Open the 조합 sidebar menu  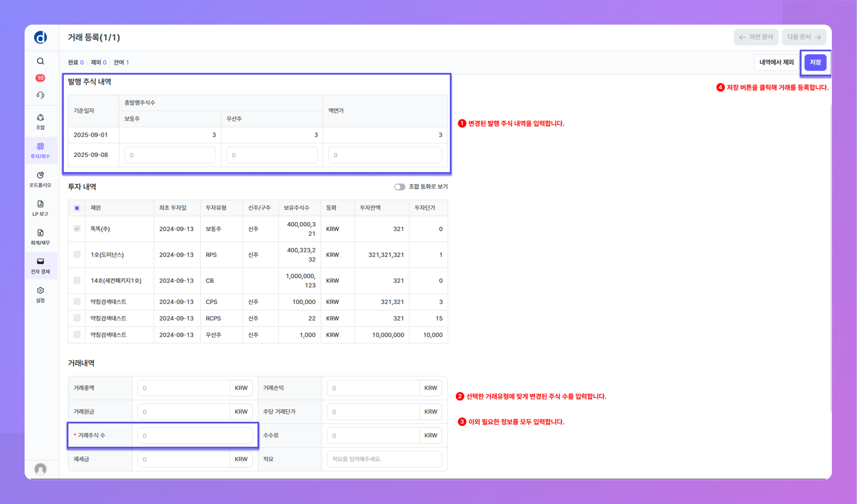click(x=41, y=122)
